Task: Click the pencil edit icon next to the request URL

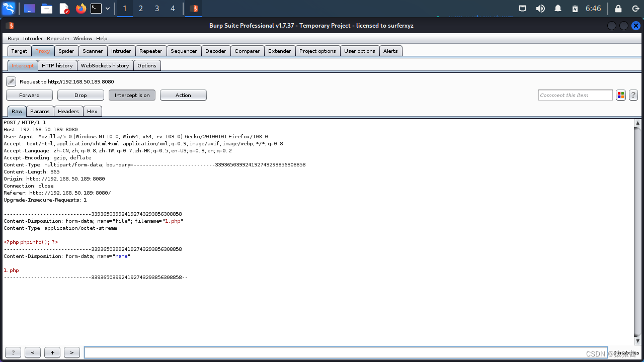Action: click(x=11, y=81)
